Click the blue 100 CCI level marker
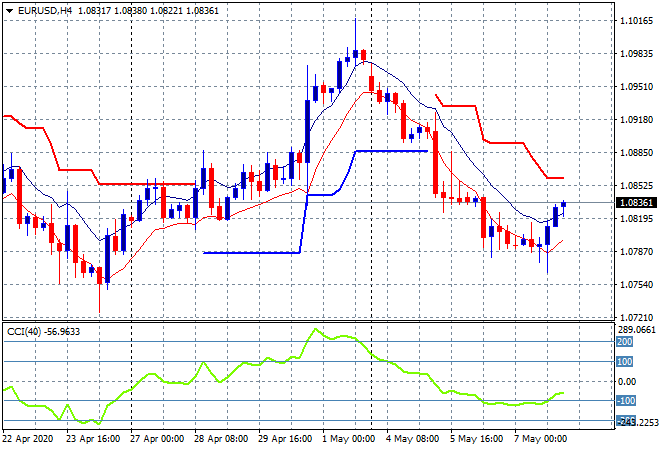660x450 pixels. point(625,361)
